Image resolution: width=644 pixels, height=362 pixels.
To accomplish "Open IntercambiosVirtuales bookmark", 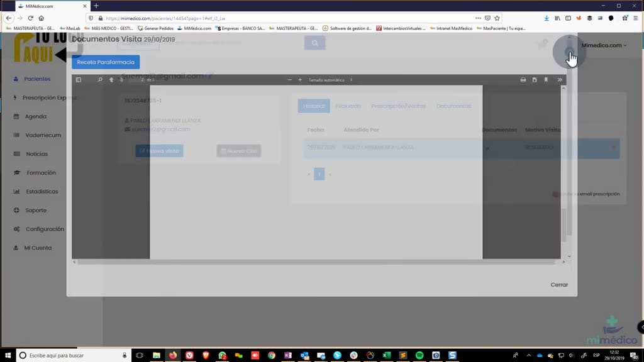I will click(401, 28).
